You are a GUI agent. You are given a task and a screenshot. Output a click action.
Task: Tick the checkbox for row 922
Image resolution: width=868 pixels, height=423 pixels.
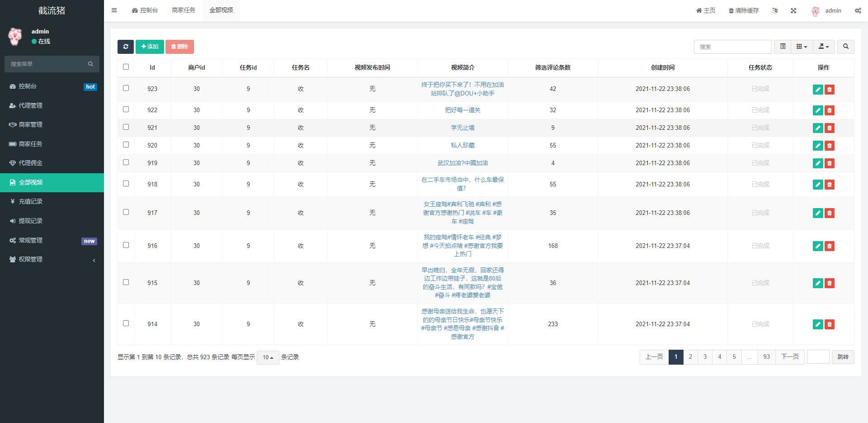126,109
